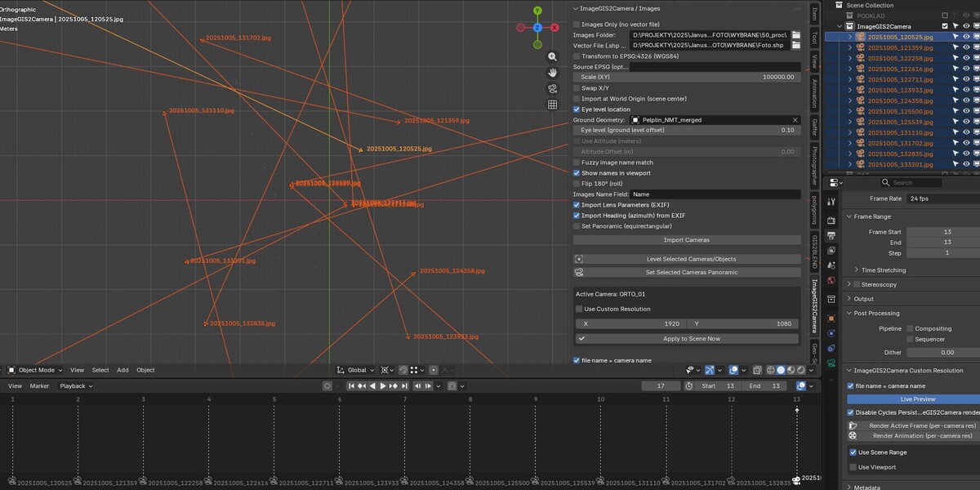Click the zoom magnifier icon in viewport

553,57
